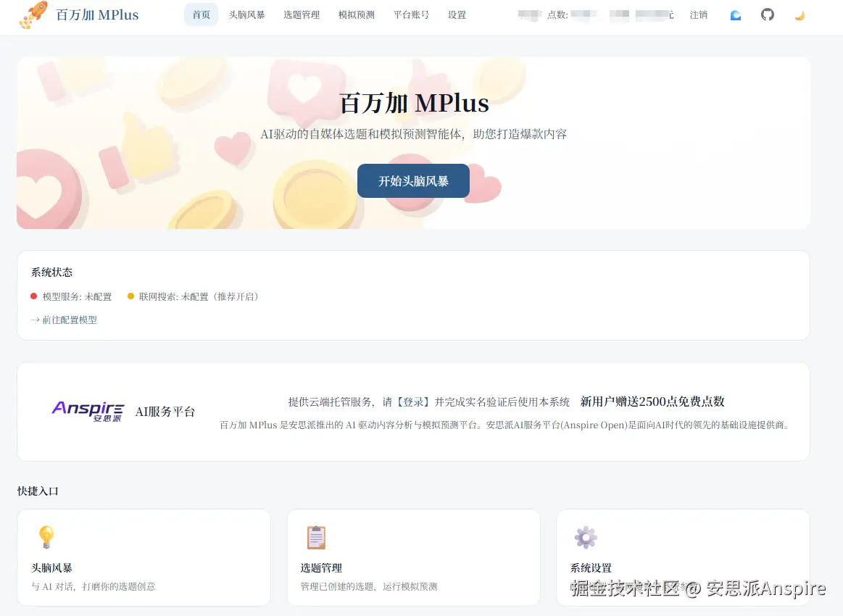Click the 联网搜索: 未配置 status text
Screen dimensions: 843x616
(x=199, y=296)
